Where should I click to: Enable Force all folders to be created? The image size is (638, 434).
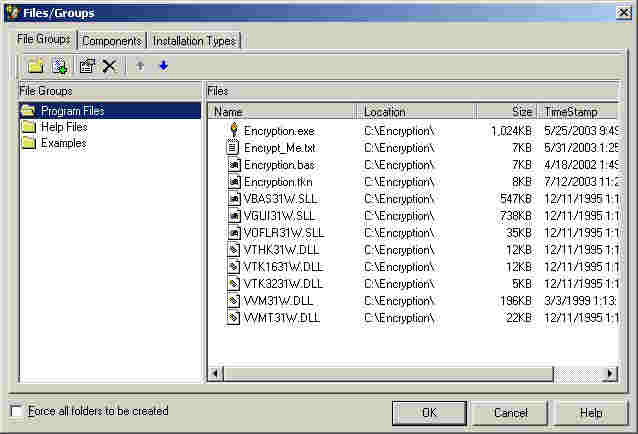pyautogui.click(x=16, y=411)
